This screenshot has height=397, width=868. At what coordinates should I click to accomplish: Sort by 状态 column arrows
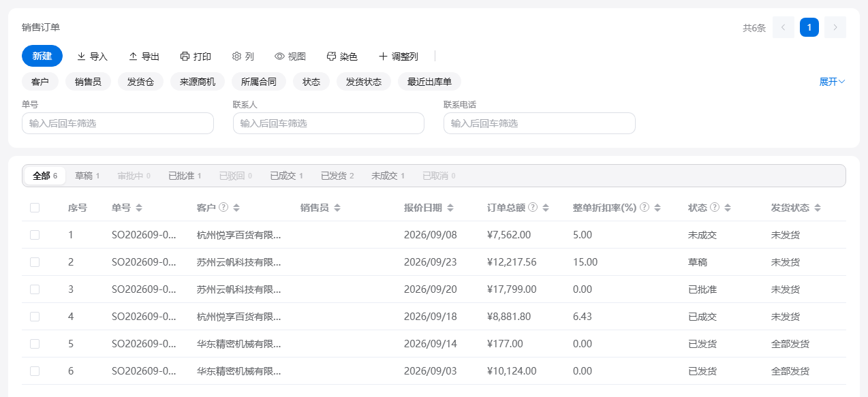(x=728, y=208)
